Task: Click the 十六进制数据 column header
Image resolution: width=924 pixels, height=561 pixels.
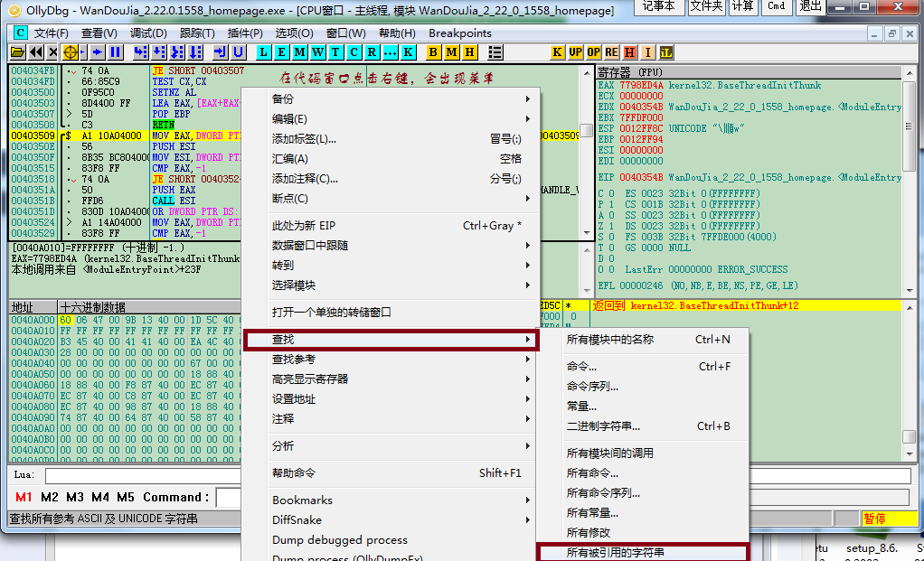Action: click(149, 307)
